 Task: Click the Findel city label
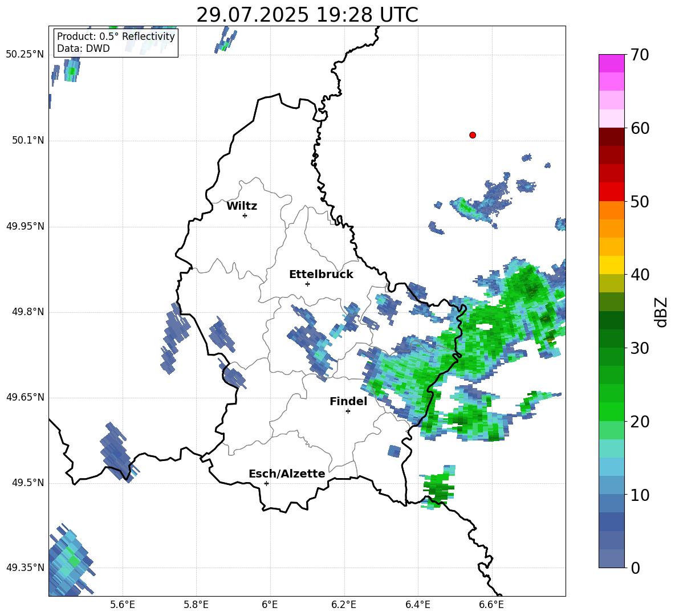coord(348,401)
